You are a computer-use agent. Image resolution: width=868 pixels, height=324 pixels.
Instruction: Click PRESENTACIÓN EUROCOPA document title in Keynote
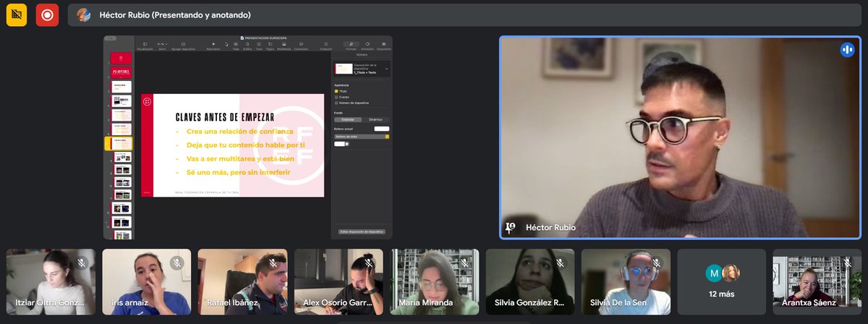(264, 38)
